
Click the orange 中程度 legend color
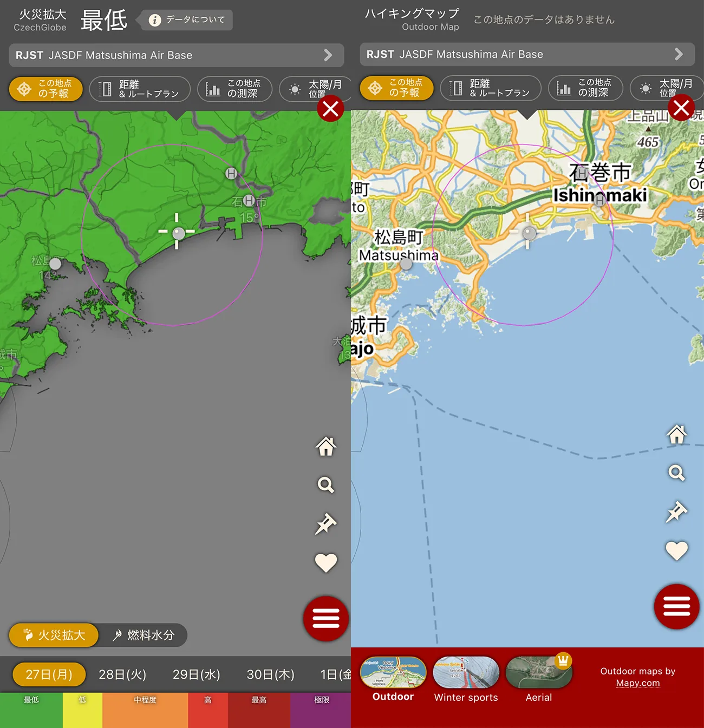145,710
